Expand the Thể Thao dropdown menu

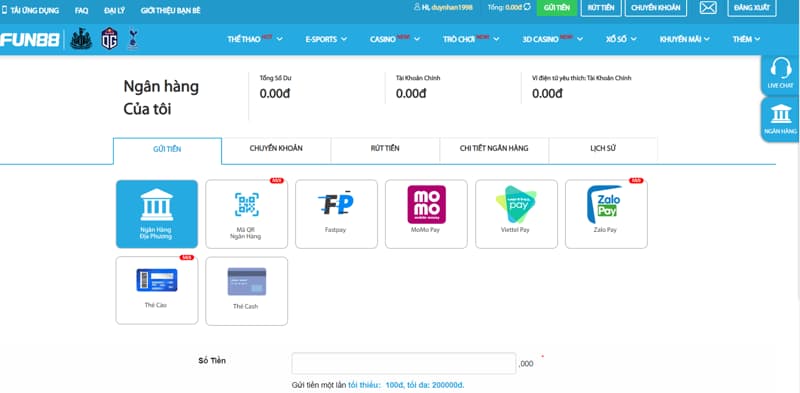pyautogui.click(x=255, y=39)
